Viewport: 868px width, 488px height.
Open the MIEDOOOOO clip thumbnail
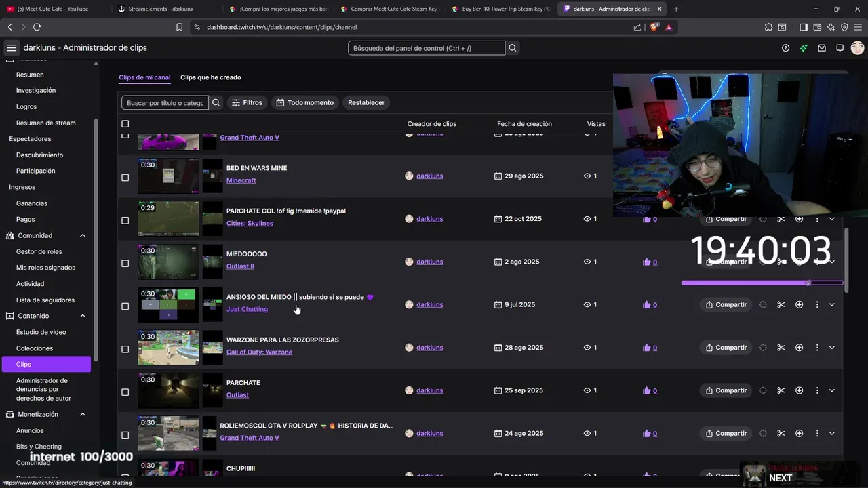[168, 262]
